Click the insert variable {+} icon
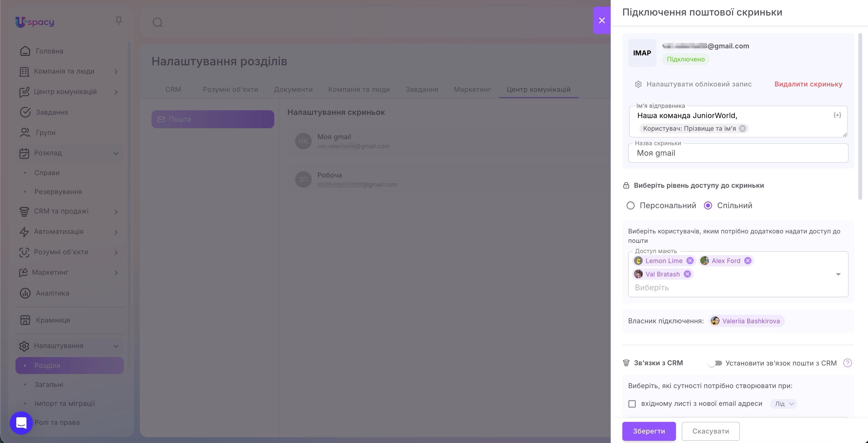868x443 pixels. point(837,115)
